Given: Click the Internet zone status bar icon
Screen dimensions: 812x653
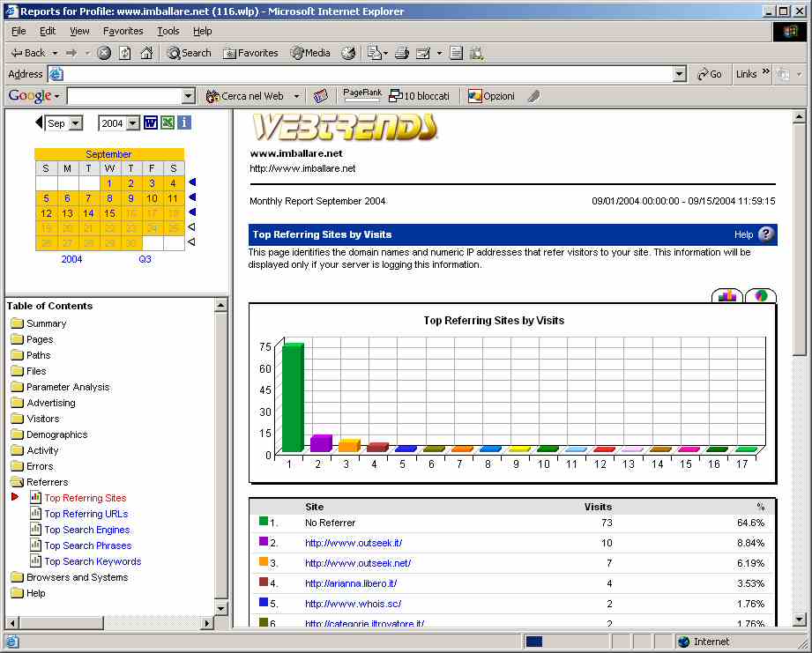Looking at the screenshot, I should (683, 642).
